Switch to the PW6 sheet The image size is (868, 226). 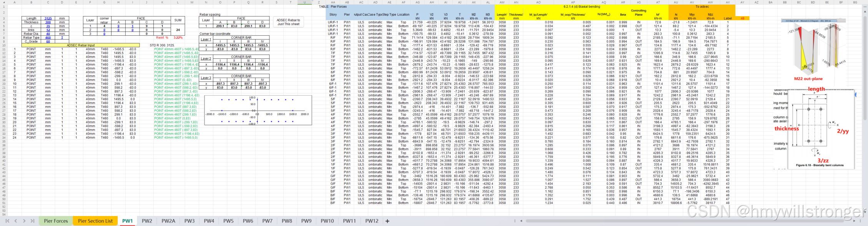pyautogui.click(x=248, y=221)
